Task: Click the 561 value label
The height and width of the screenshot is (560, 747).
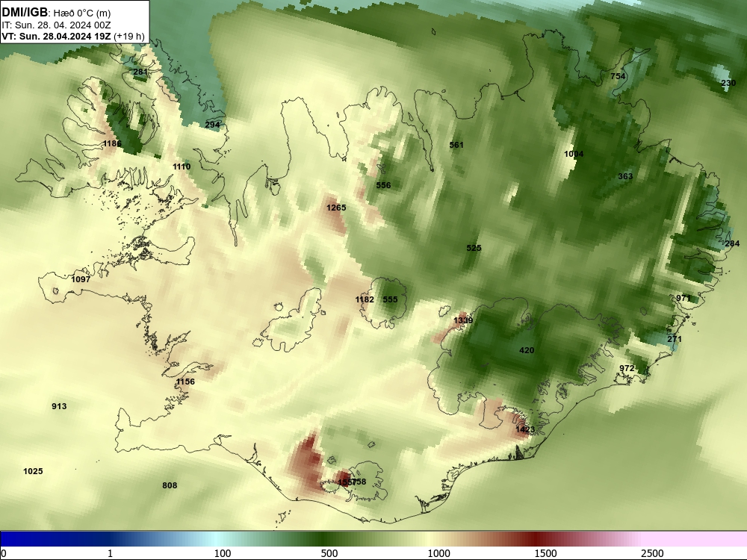Action: click(x=456, y=145)
